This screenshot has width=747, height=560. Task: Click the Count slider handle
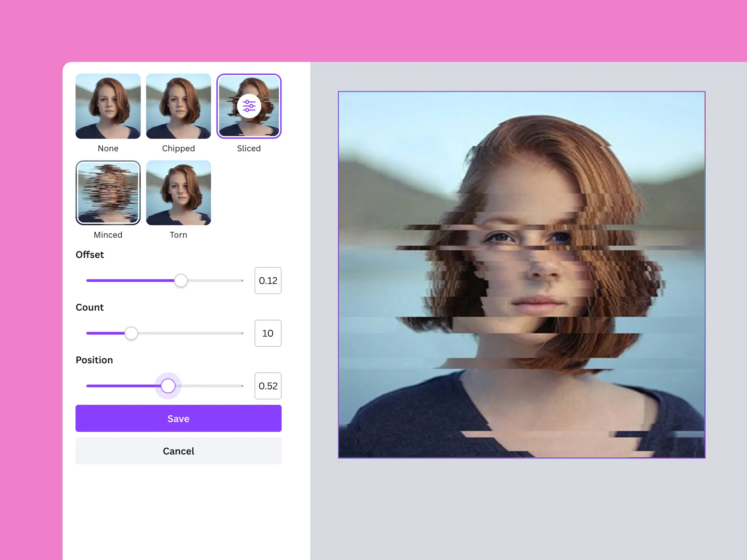(131, 333)
